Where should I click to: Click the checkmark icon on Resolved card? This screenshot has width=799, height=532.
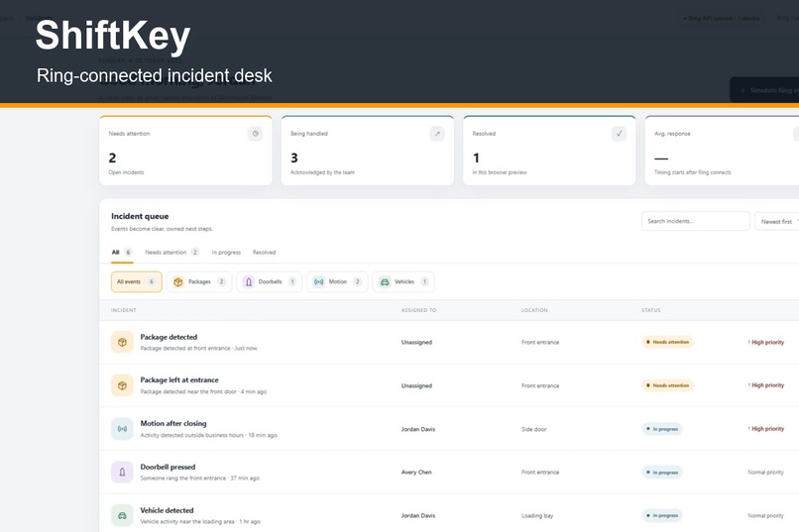620,134
